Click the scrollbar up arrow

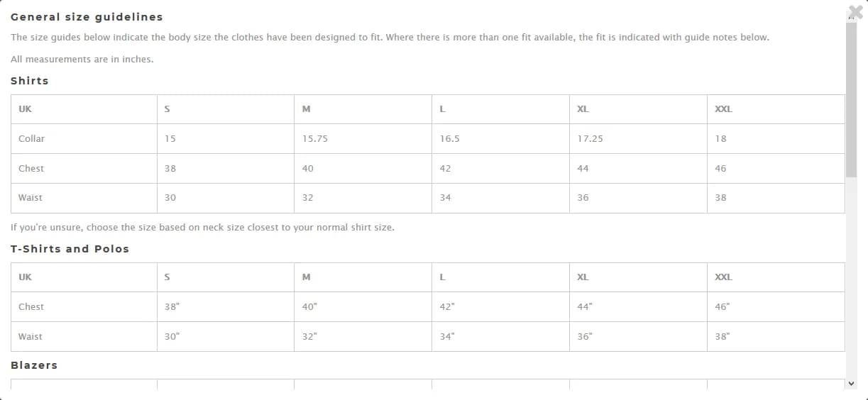(x=852, y=17)
